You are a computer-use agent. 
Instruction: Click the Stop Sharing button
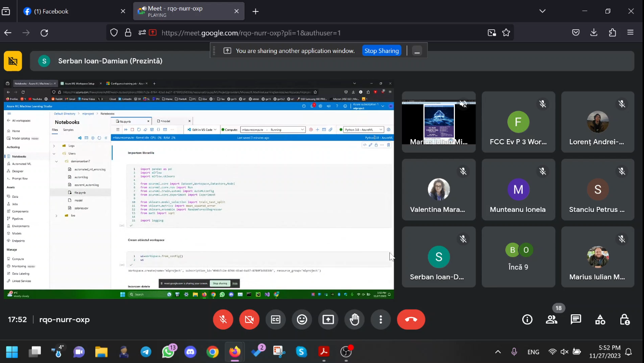coord(381,51)
